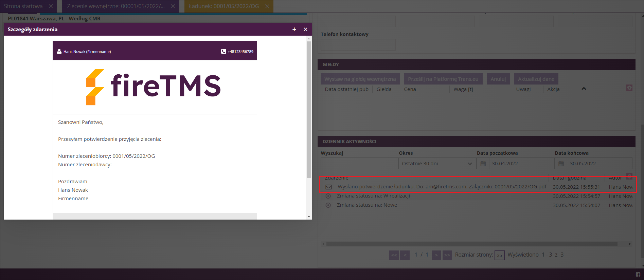Click dialog scroll down arrow
The image size is (644, 280).
(309, 217)
